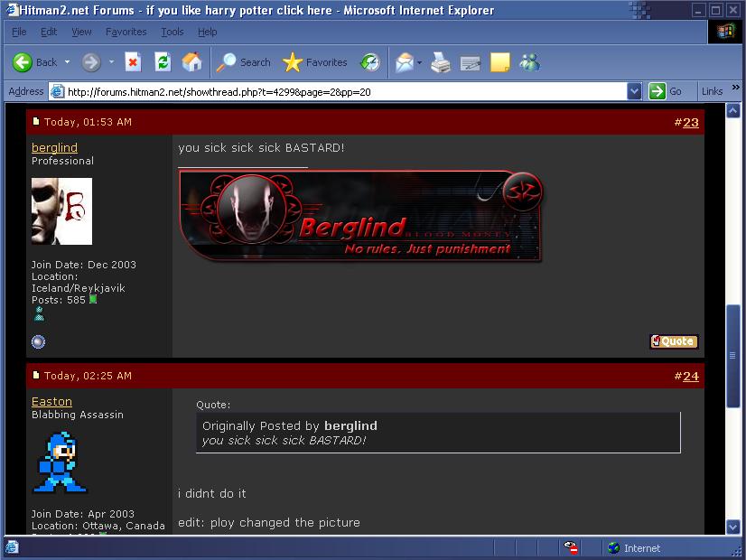Stop page loading with red X icon

(x=133, y=62)
